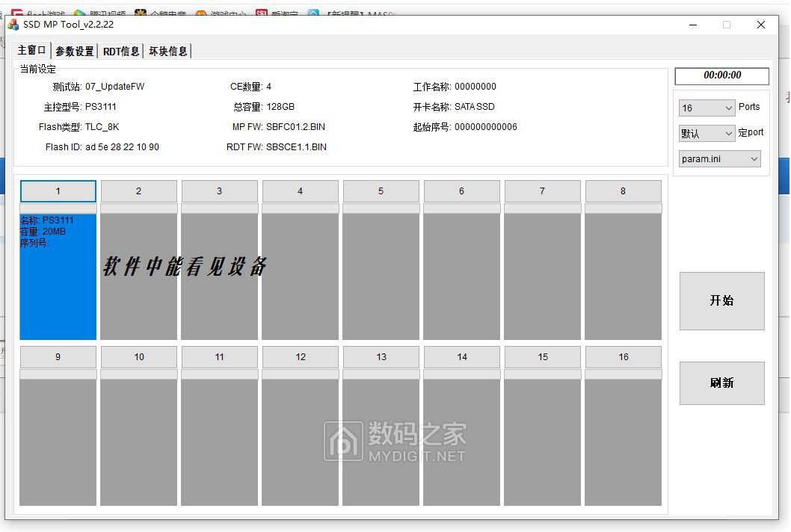791x532 pixels.
Task: Go to the 主窗口 tab
Action: [x=32, y=50]
